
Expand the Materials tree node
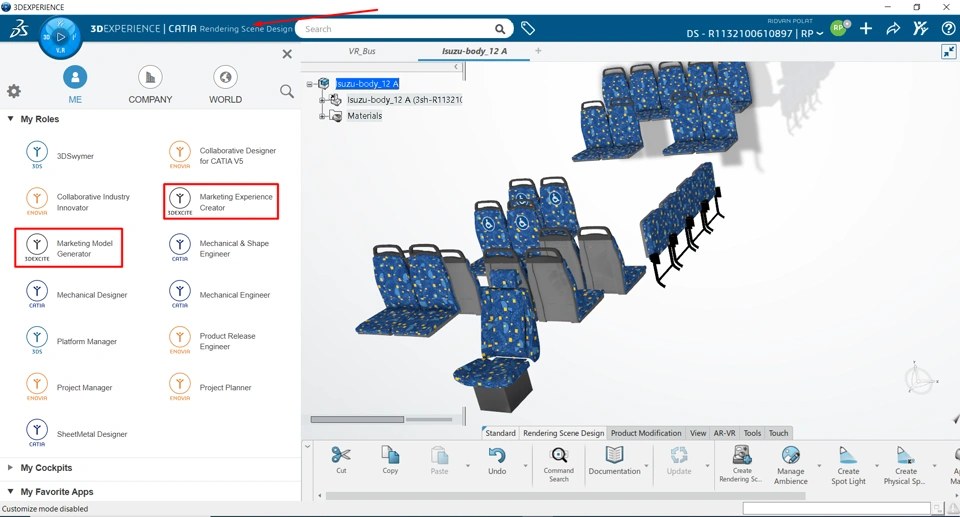(x=322, y=115)
